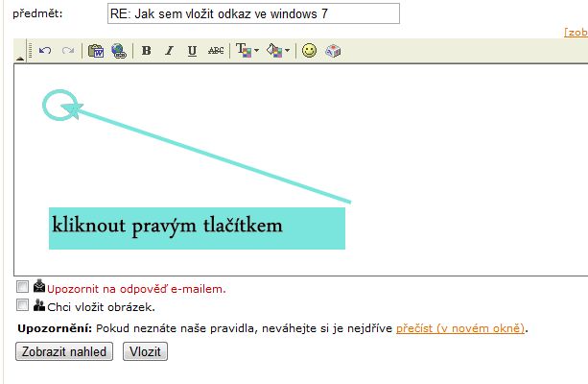Undo the last edit in the editor
Viewport: 588px width, 384px height.
pyautogui.click(x=45, y=50)
